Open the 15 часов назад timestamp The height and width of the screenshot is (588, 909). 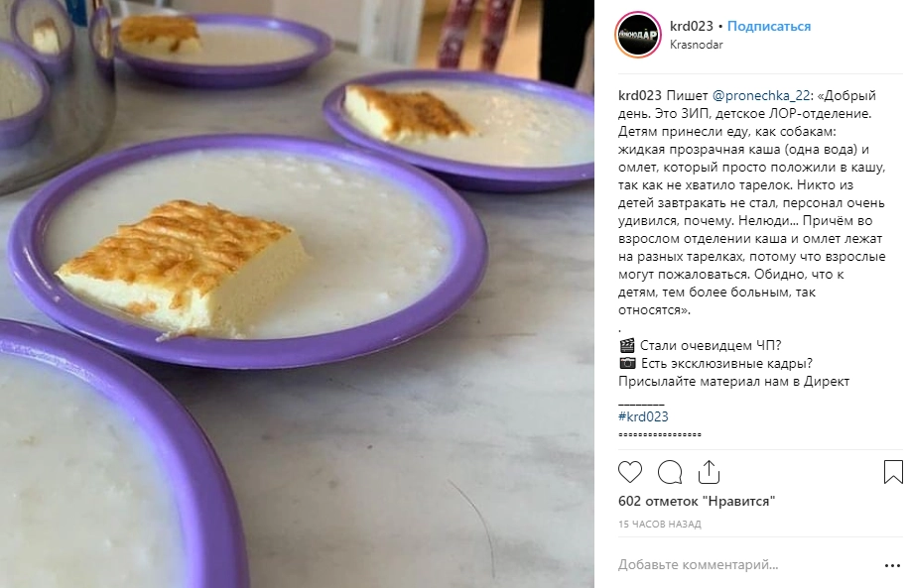[x=660, y=525]
